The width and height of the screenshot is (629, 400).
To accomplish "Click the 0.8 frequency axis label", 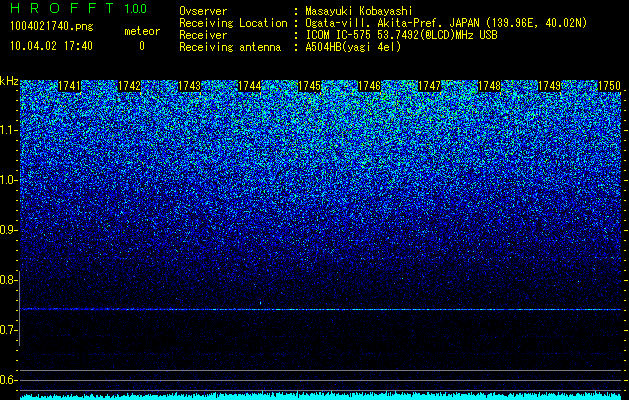I will tap(8, 280).
